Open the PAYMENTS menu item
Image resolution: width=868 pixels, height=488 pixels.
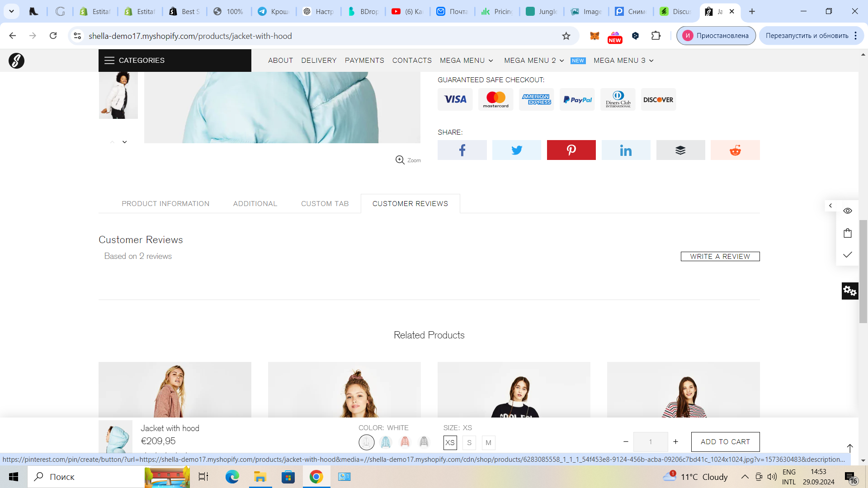pyautogui.click(x=364, y=61)
